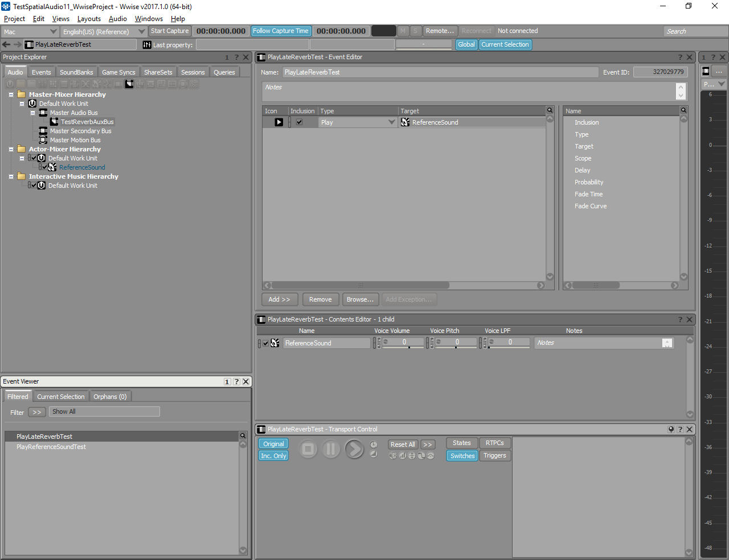Viewport: 729px width, 560px height.
Task: Open help for the Event Editor panel
Action: click(x=680, y=57)
